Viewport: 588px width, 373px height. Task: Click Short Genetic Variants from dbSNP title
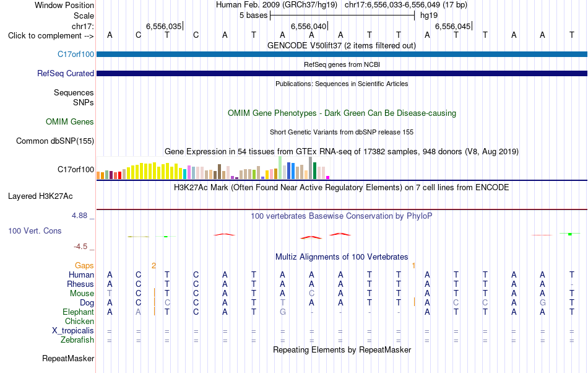click(342, 132)
